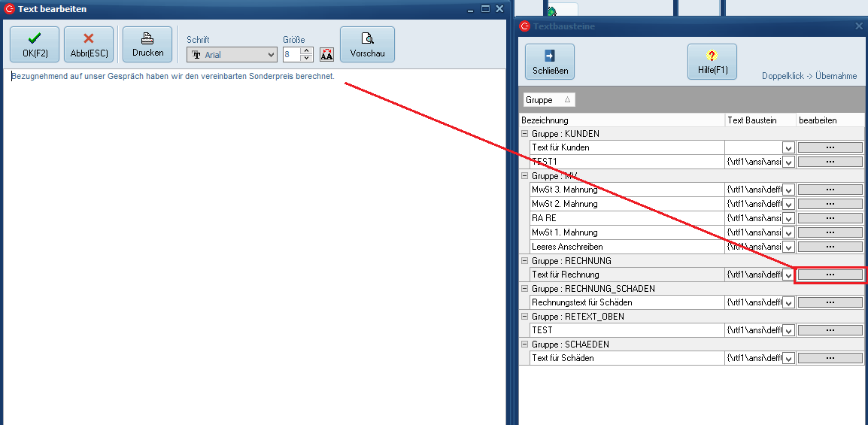
Task: Open the Vorschau print preview
Action: pos(367,44)
